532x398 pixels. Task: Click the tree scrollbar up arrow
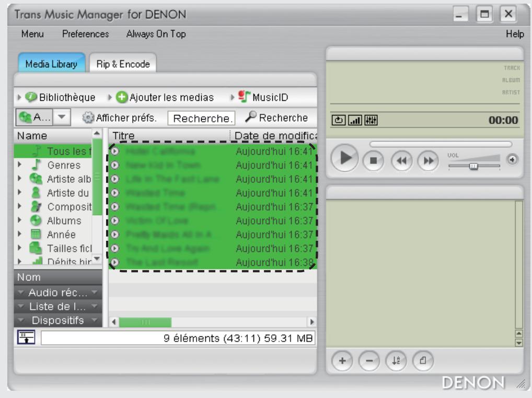point(97,133)
